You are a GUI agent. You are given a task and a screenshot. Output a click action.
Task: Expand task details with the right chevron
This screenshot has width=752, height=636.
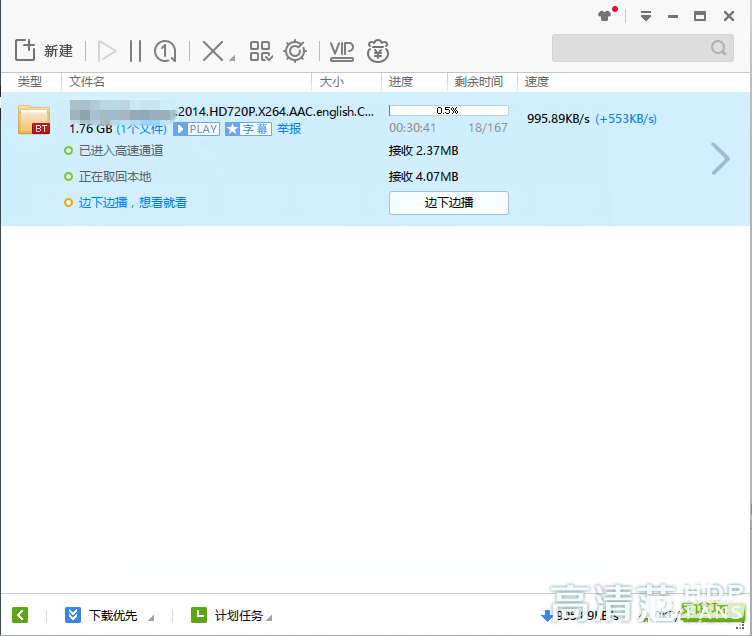(720, 158)
